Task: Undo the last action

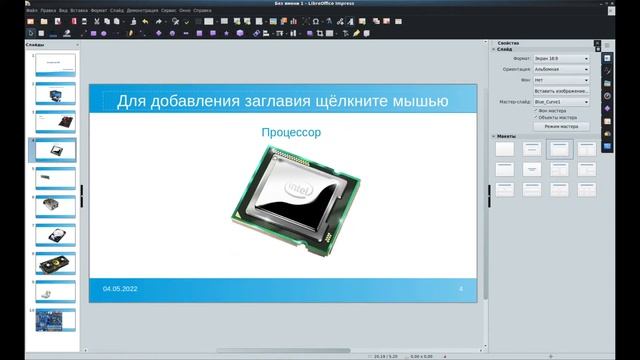Action: [145, 21]
